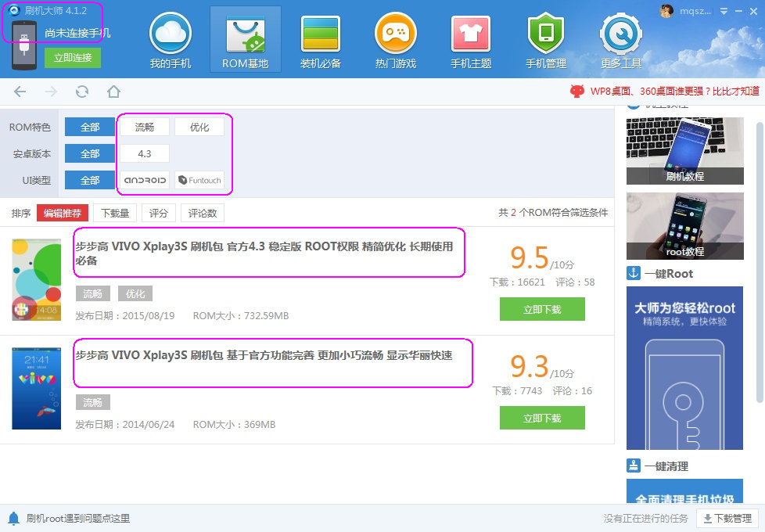Open the 刷机教程 thumbnail
Image resolution: width=765 pixels, height=532 pixels.
[684, 151]
